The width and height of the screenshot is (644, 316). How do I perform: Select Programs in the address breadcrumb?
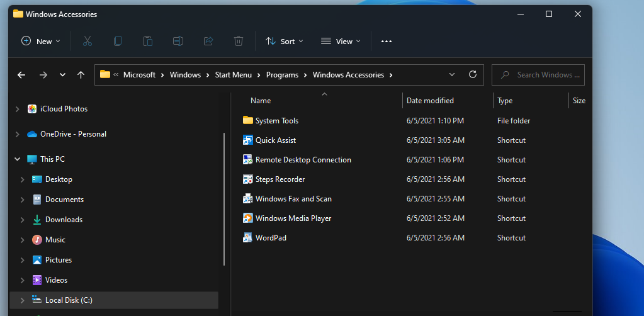pyautogui.click(x=282, y=74)
